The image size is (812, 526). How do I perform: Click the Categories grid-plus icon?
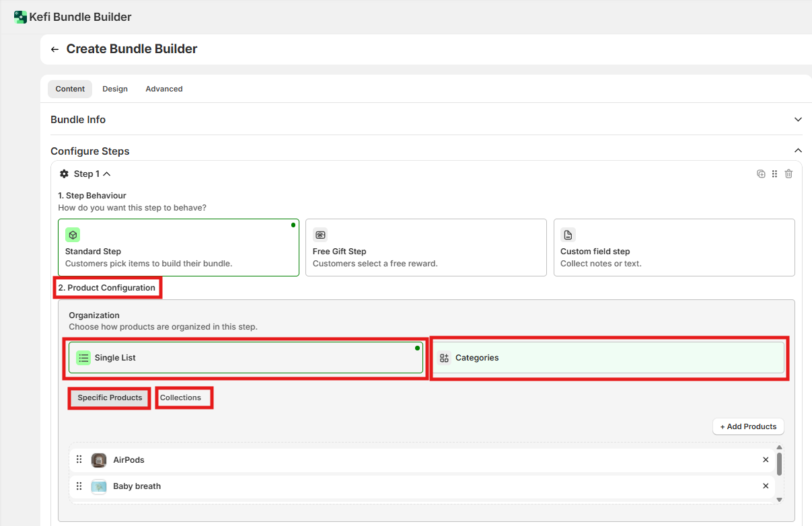point(444,358)
